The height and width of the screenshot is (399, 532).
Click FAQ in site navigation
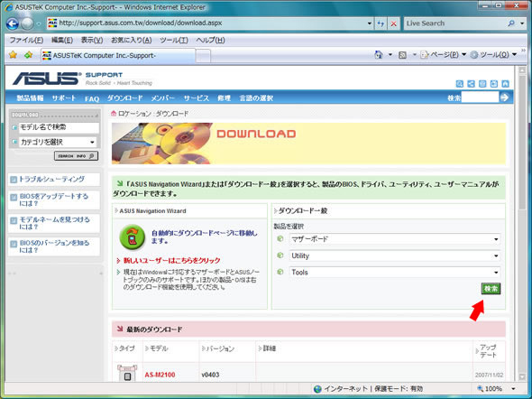92,98
